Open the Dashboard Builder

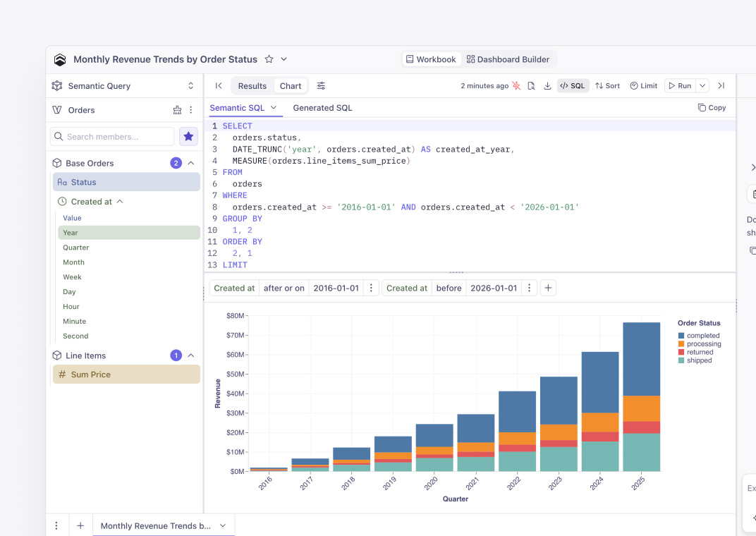(x=508, y=59)
